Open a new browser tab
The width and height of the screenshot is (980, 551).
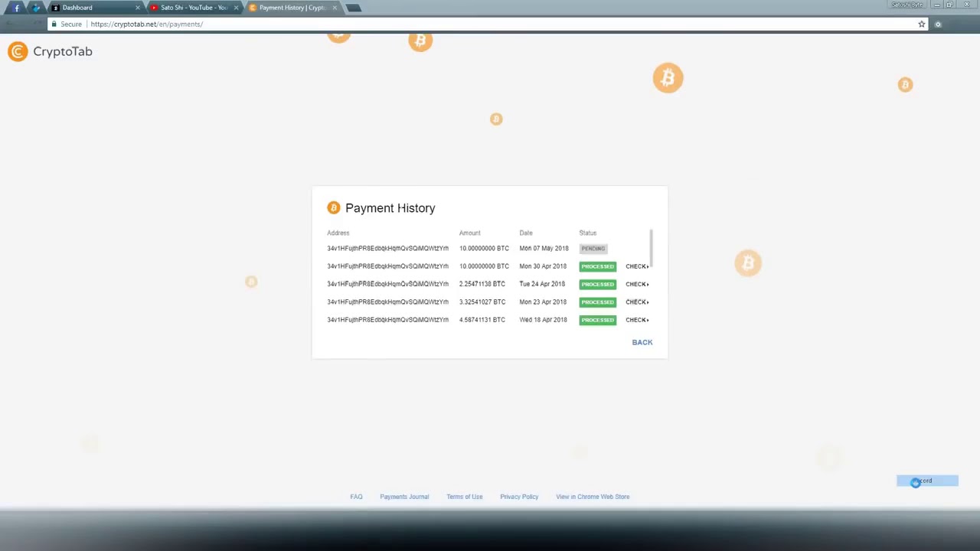(353, 8)
